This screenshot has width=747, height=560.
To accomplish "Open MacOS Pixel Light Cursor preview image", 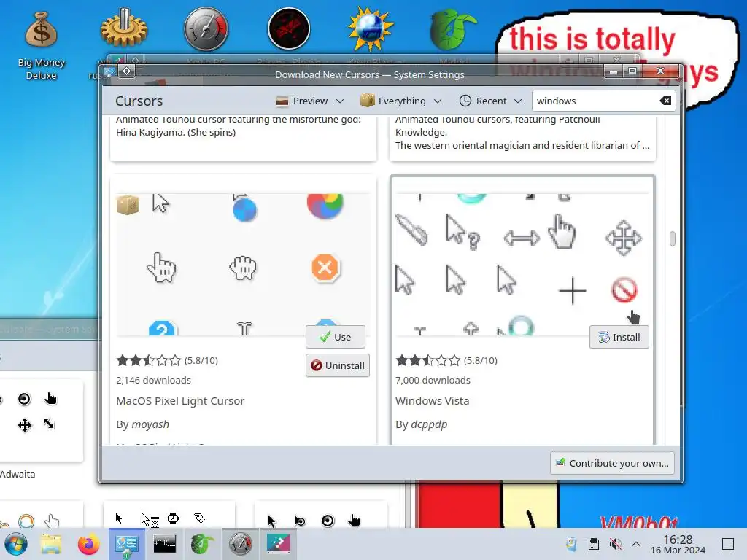I will (243, 264).
